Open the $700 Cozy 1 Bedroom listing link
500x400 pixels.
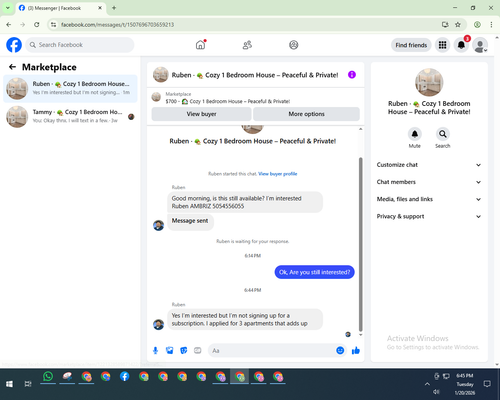tap(228, 101)
